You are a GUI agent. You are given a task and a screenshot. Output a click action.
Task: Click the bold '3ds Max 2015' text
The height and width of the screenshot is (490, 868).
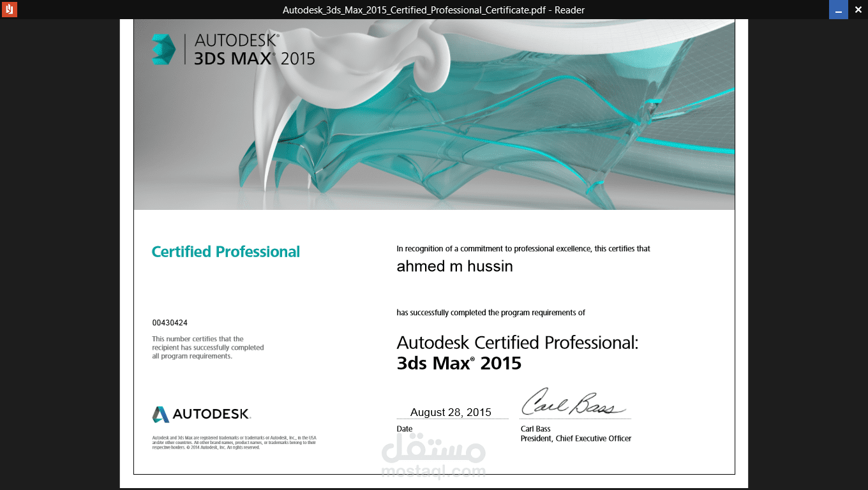459,364
